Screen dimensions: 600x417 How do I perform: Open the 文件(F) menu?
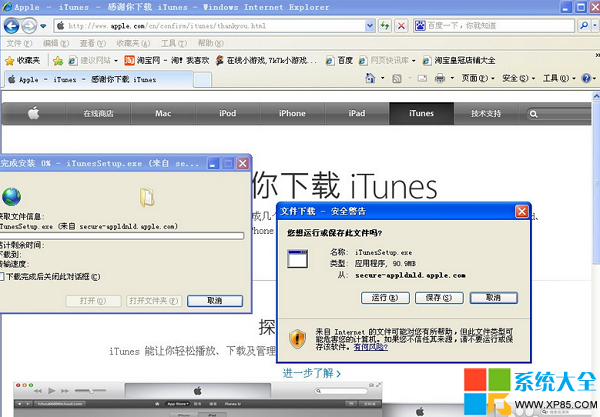click(x=19, y=43)
